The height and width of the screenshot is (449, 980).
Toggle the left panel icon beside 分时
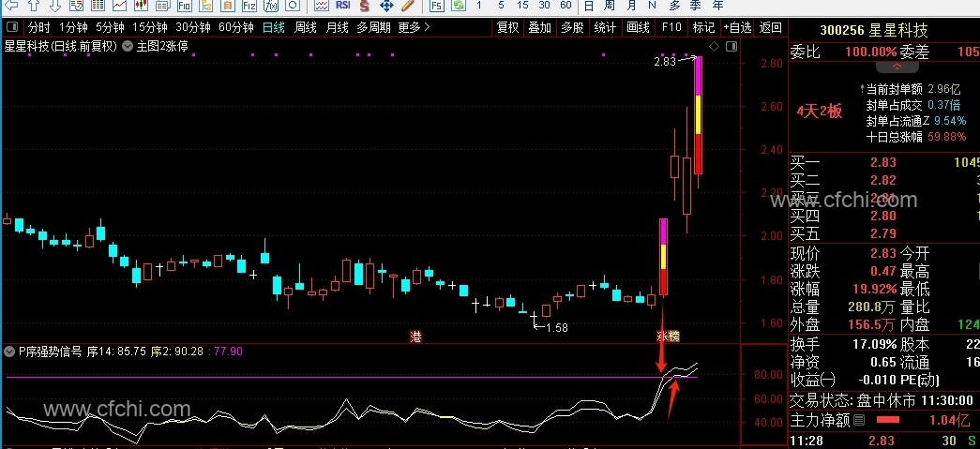tap(12, 27)
